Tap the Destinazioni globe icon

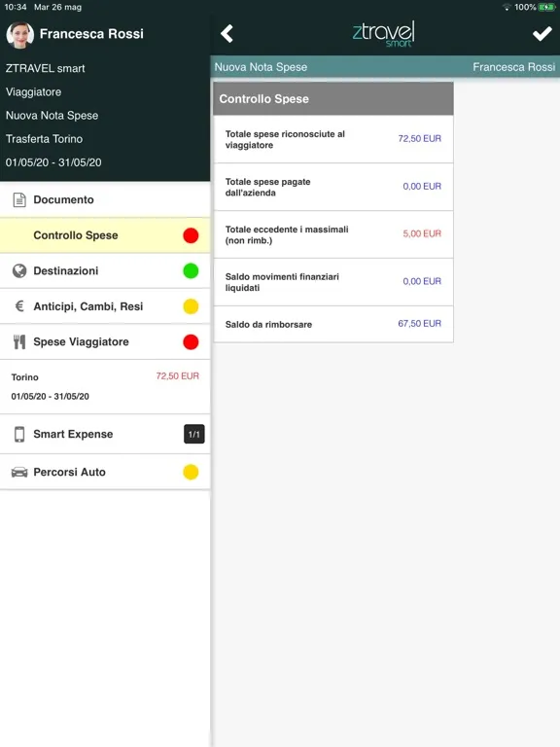tap(19, 270)
